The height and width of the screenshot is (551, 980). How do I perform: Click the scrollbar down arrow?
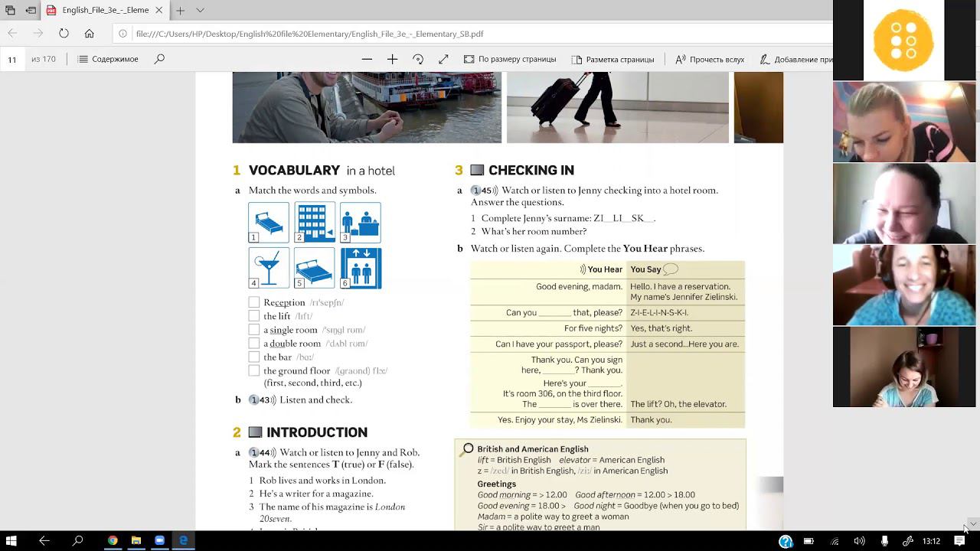[973, 523]
